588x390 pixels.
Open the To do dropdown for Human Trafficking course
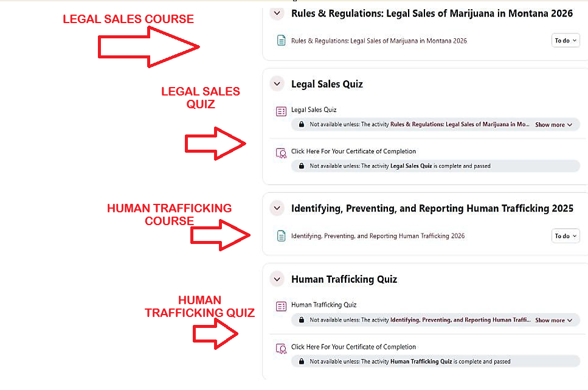(x=565, y=235)
